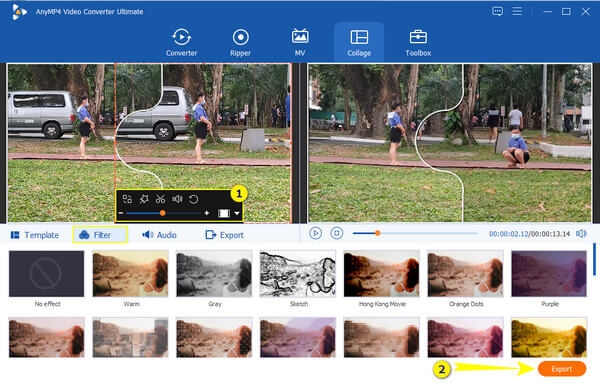Select the left collage clip in editor
Screen dimensions: 600x389
click(61, 143)
